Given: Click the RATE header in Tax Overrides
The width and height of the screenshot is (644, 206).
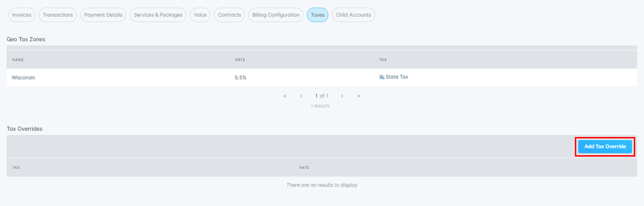Looking at the screenshot, I should click(304, 168).
